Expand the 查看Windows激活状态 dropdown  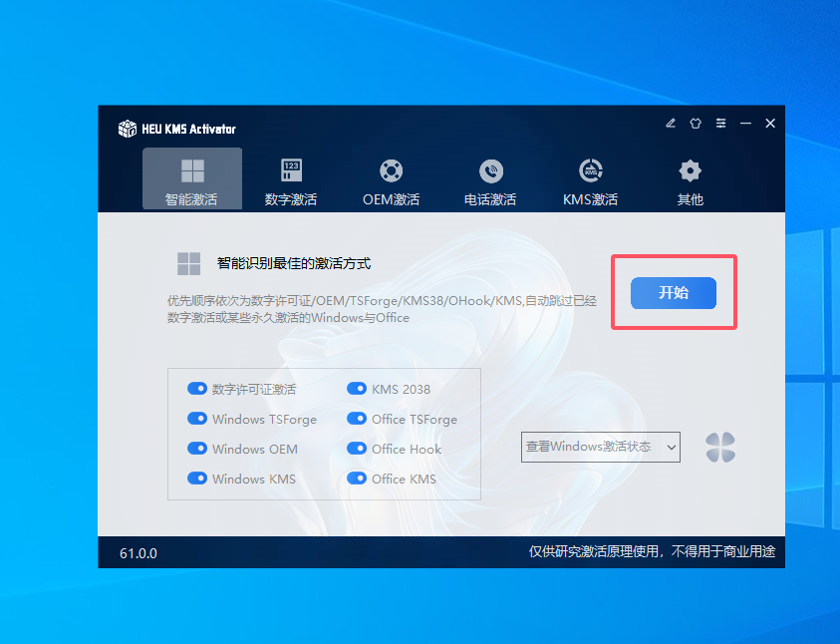pyautogui.click(x=600, y=447)
